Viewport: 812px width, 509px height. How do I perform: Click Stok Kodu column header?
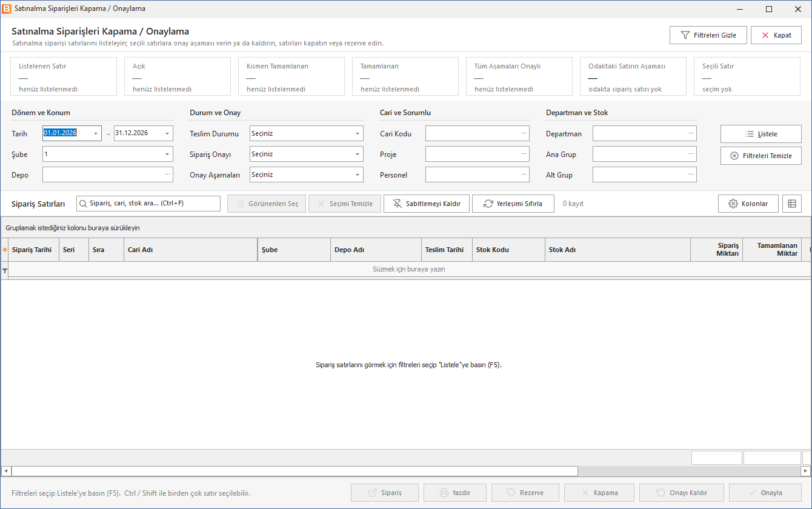tap(508, 250)
